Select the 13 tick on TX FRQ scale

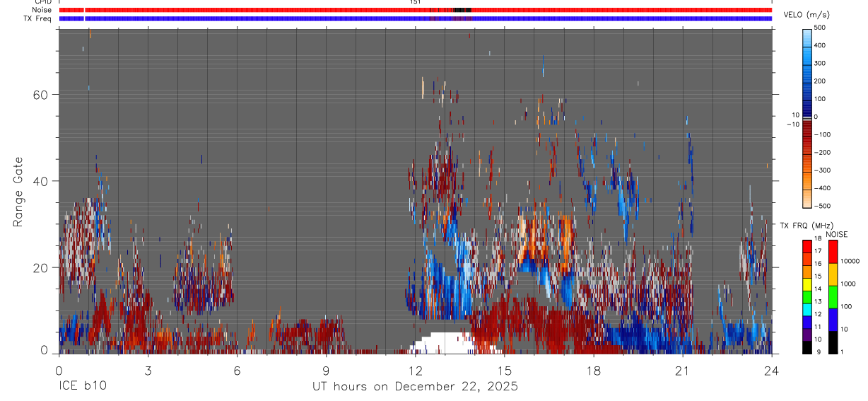pyautogui.click(x=817, y=302)
